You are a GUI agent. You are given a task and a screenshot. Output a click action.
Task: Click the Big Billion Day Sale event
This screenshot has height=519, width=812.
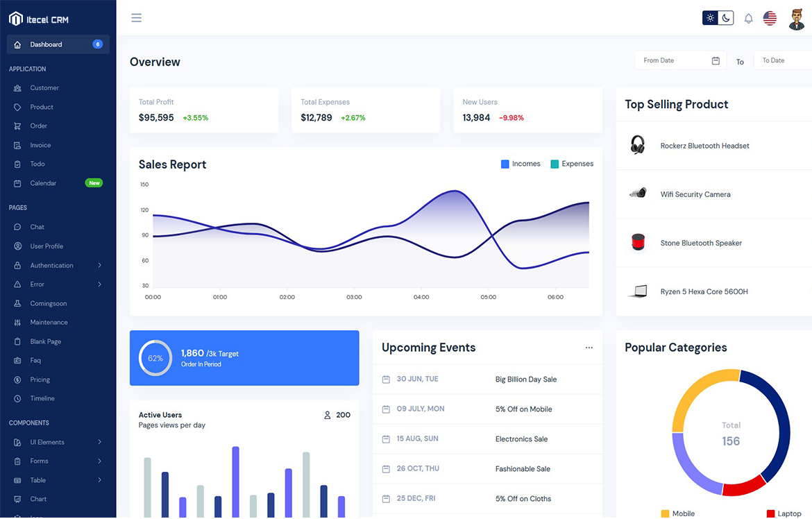(x=525, y=380)
